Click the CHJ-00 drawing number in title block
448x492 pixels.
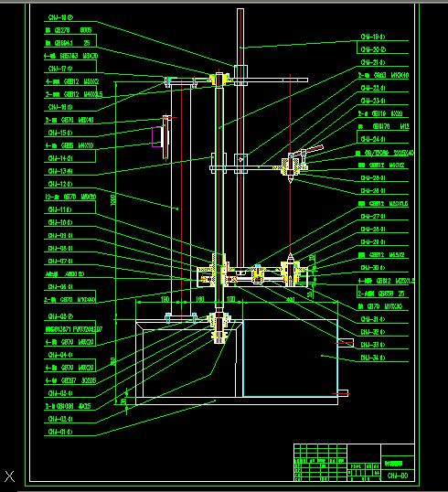point(398,476)
